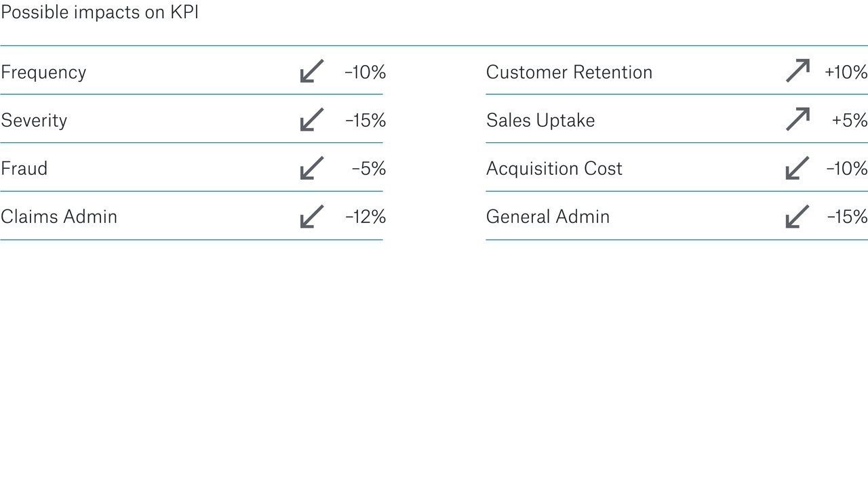The height and width of the screenshot is (488, 868).
Task: Select the Sales Uptake label
Action: click(540, 121)
